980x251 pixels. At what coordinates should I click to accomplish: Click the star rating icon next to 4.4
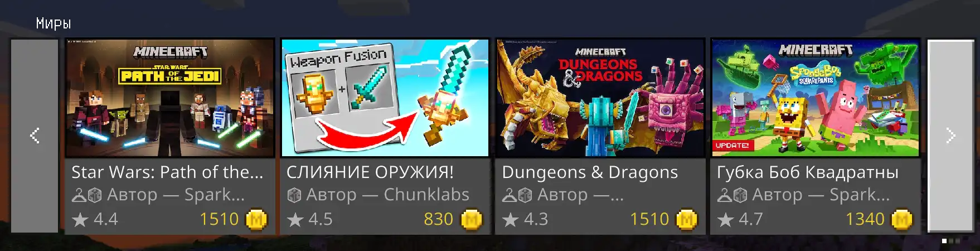(80, 219)
